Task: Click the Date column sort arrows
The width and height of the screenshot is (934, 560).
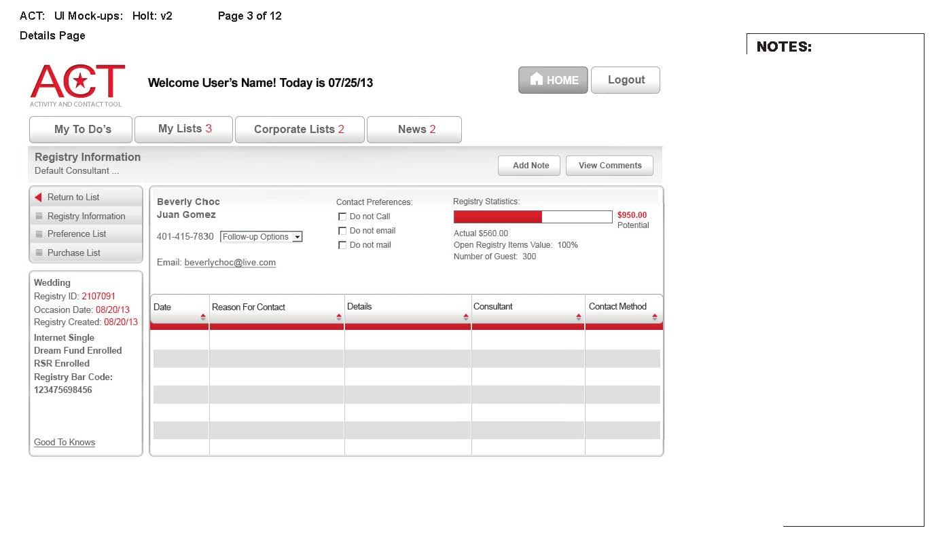Action: [202, 317]
